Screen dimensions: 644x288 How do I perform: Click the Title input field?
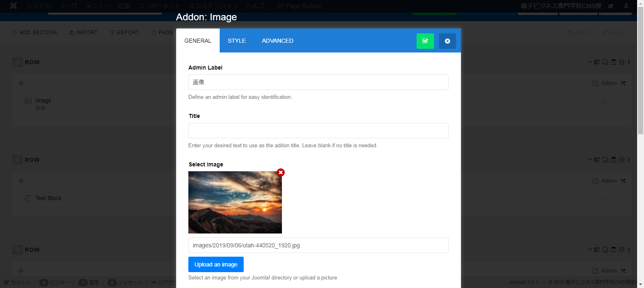click(319, 131)
